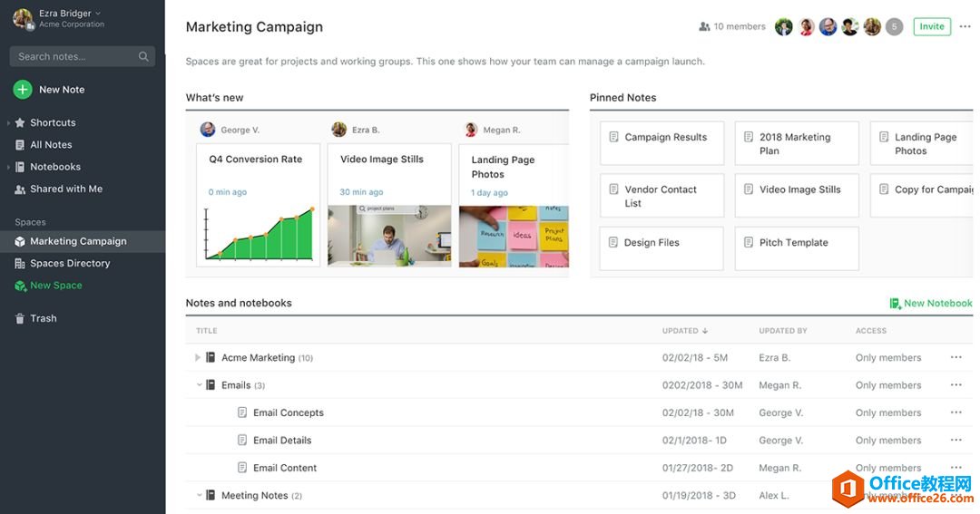The width and height of the screenshot is (980, 514).
Task: Click the 10 members label
Action: point(740,26)
